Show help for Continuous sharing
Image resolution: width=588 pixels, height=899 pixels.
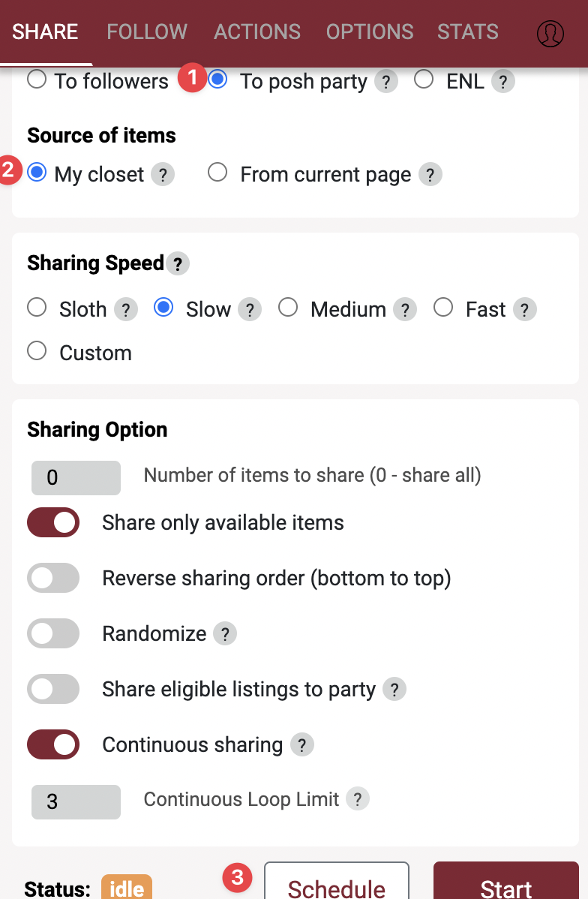tap(301, 745)
